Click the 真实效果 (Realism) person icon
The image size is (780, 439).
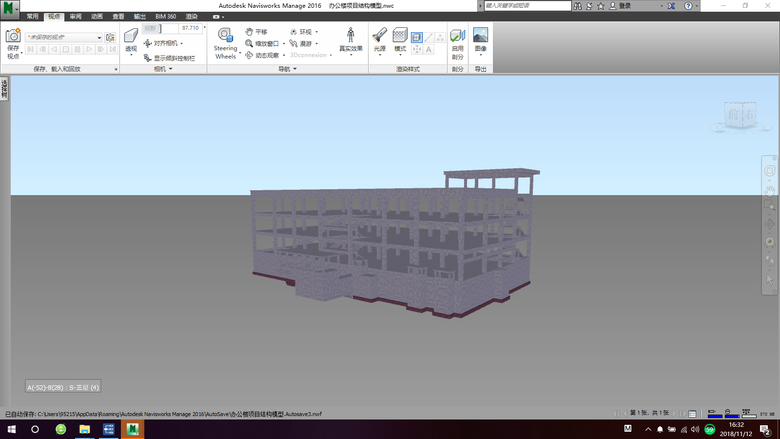click(350, 37)
